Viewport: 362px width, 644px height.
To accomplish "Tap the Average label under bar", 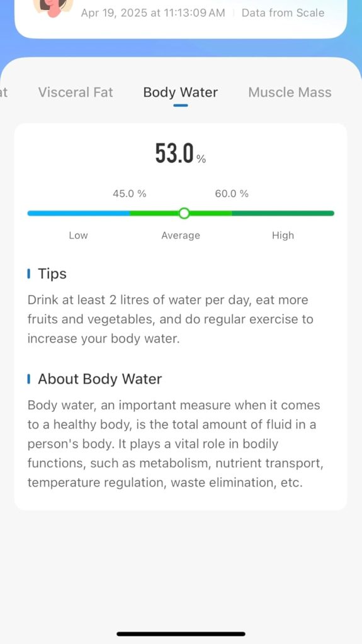I will point(181,235).
